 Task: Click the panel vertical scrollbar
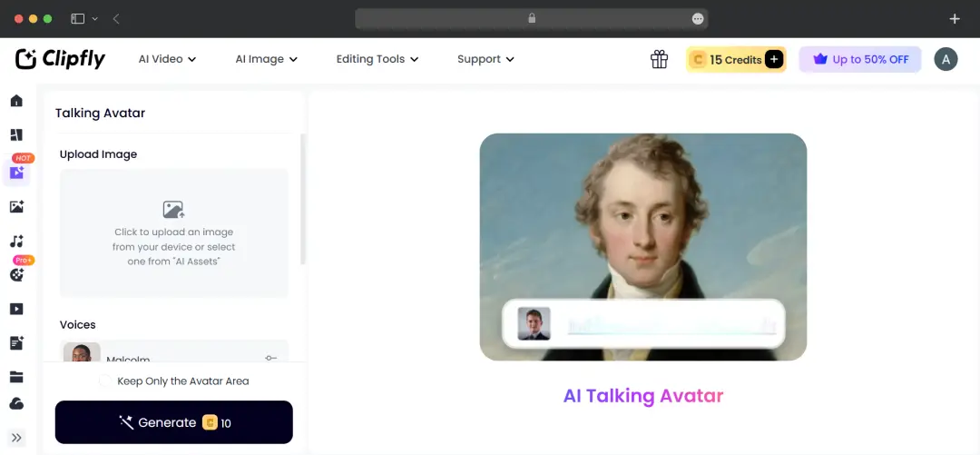click(x=303, y=199)
